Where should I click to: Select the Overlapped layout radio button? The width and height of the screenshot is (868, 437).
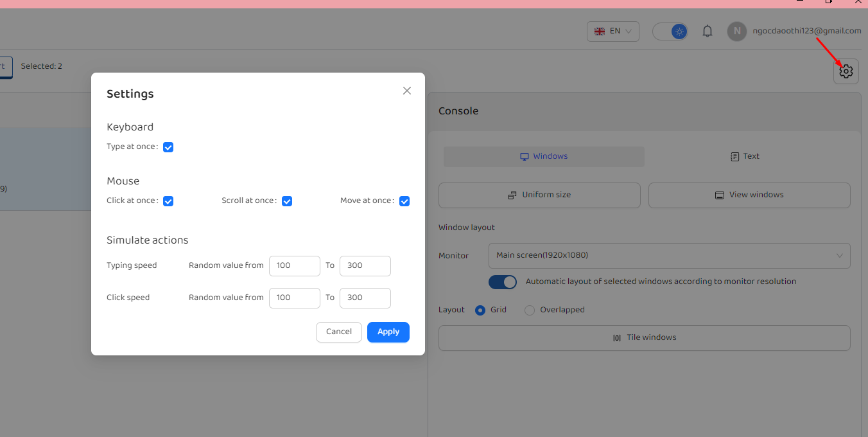tap(530, 310)
